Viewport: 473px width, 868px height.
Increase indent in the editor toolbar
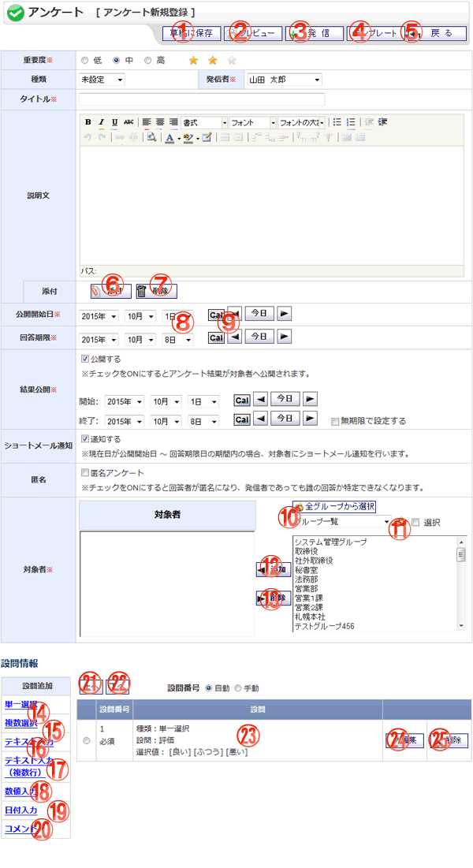382,122
